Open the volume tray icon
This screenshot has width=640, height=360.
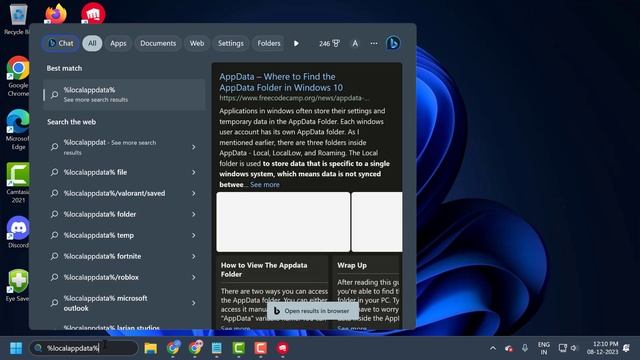pyautogui.click(x=574, y=348)
